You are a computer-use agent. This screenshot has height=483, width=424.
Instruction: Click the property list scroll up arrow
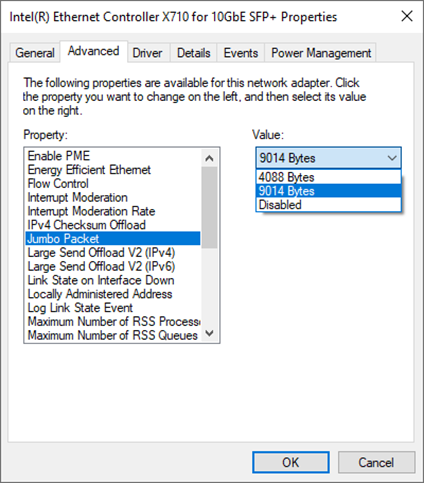[209, 158]
